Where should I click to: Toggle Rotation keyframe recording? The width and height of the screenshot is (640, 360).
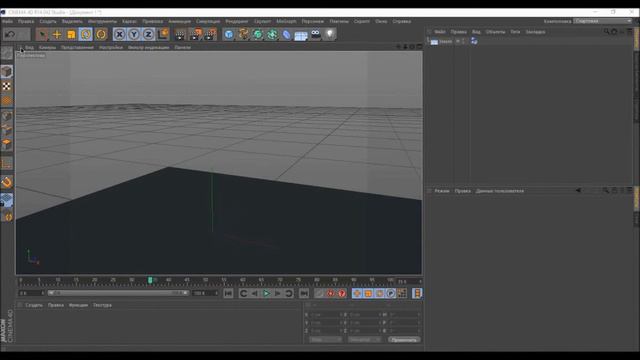click(x=379, y=293)
